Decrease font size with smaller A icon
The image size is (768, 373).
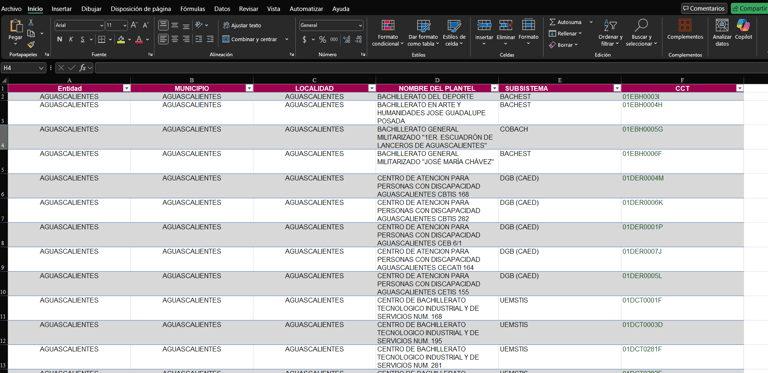point(145,25)
